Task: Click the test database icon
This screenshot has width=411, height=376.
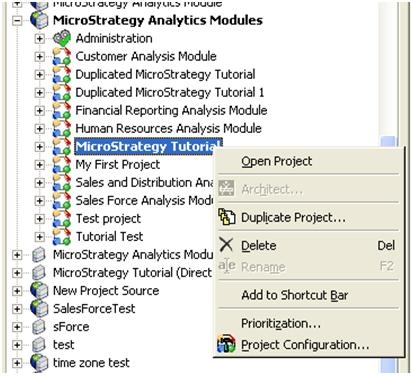Action: [x=39, y=344]
